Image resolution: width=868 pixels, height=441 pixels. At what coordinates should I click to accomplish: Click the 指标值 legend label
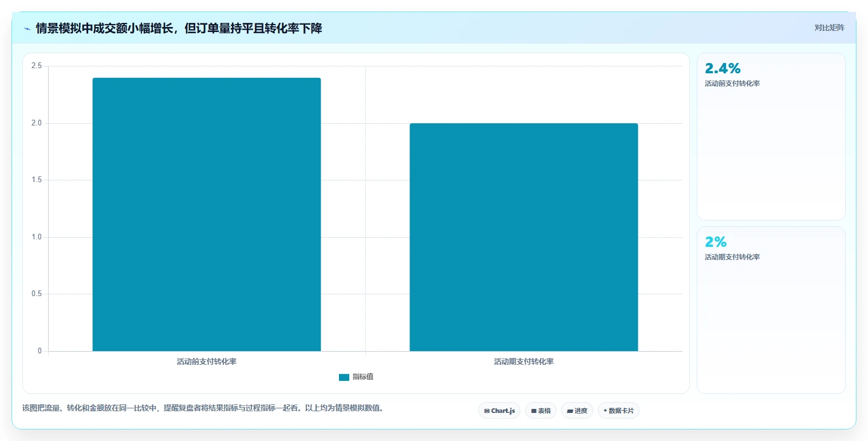point(363,377)
